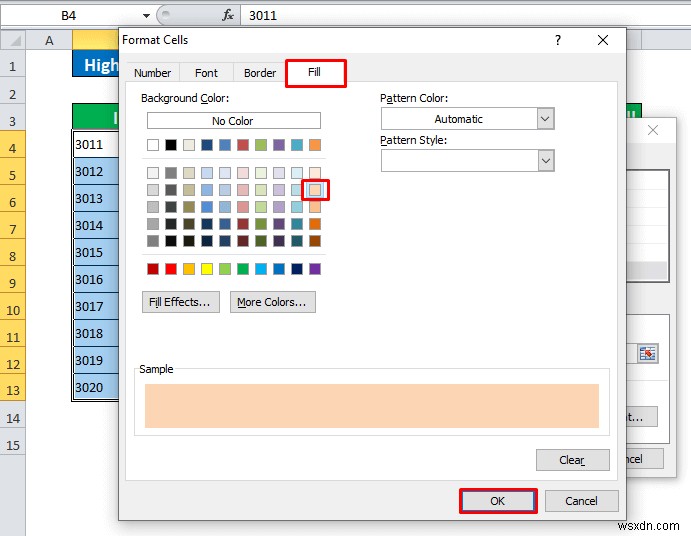Click cell containing 3014
The height and width of the screenshot is (536, 691).
(96, 225)
